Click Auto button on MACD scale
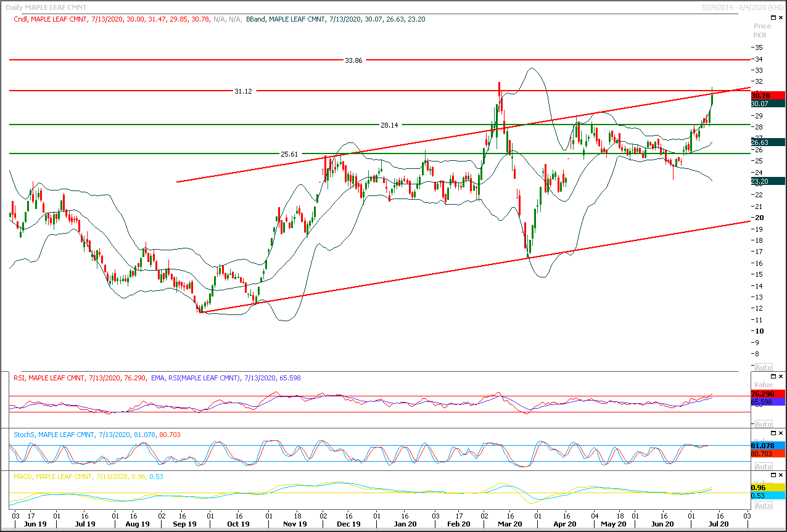 click(763, 505)
